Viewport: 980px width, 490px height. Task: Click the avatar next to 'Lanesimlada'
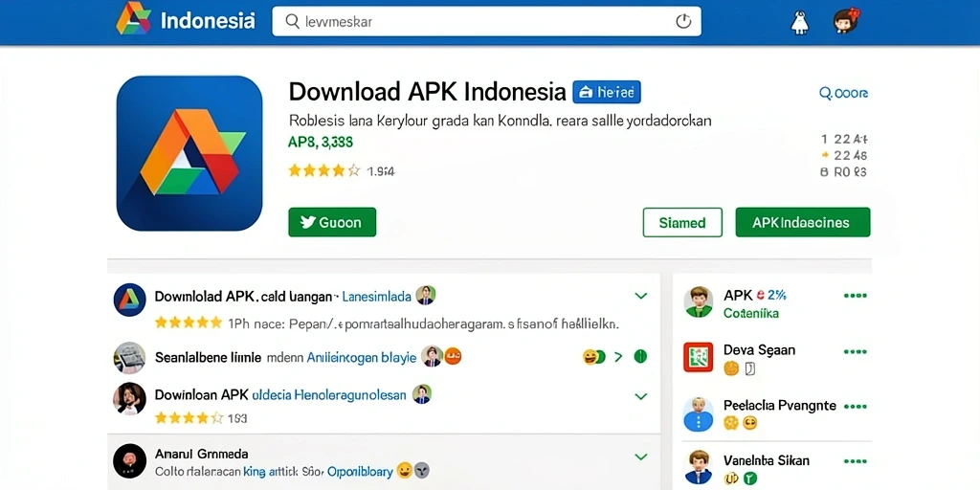click(x=426, y=295)
